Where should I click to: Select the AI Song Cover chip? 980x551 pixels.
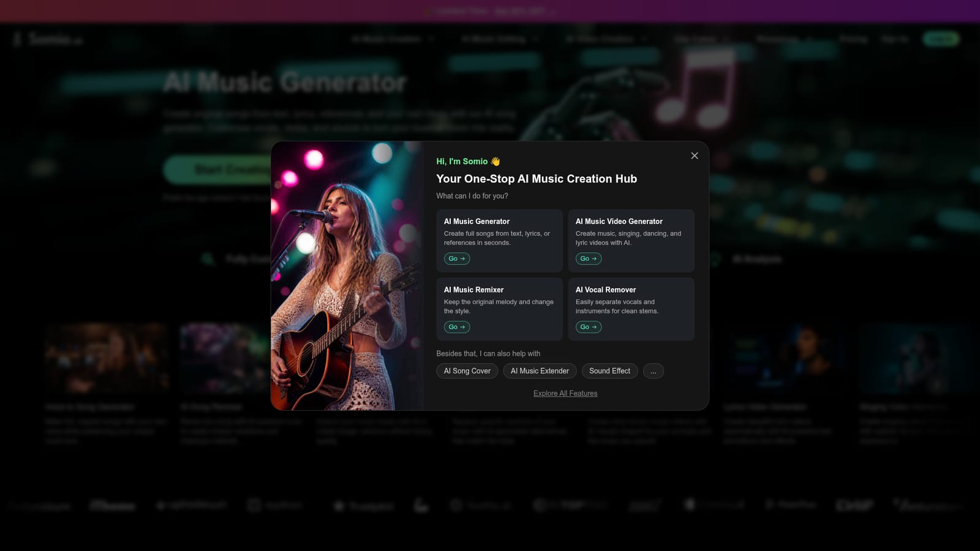point(467,371)
